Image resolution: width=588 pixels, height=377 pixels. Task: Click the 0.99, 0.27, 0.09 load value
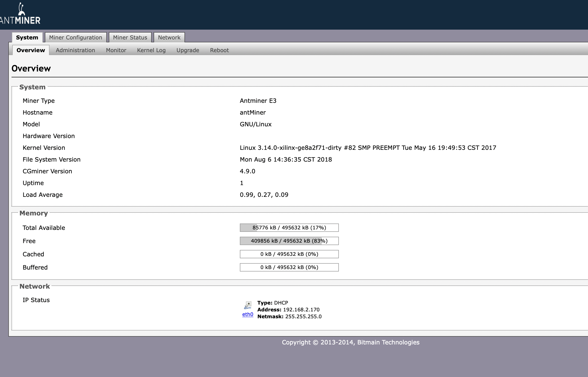point(264,195)
